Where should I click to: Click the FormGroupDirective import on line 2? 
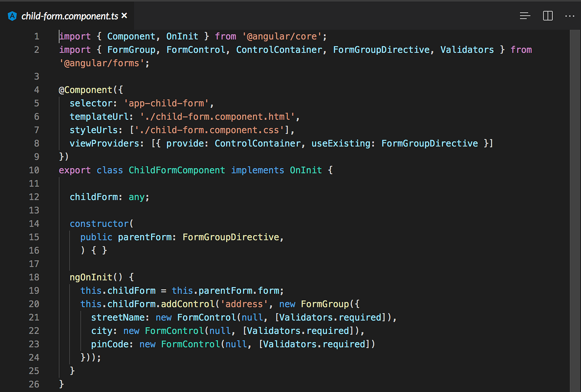(x=381, y=49)
